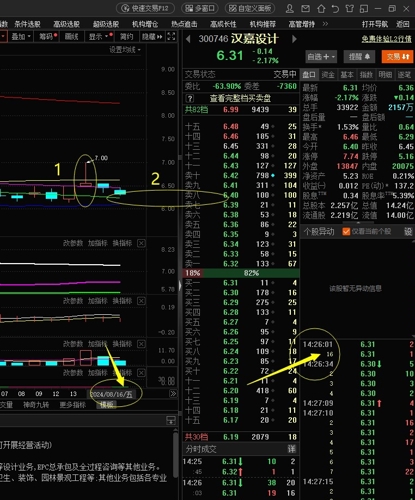Viewport: 415px width, 500px height.
Task: Open the 热点追击 menu item
Action: [184, 24]
